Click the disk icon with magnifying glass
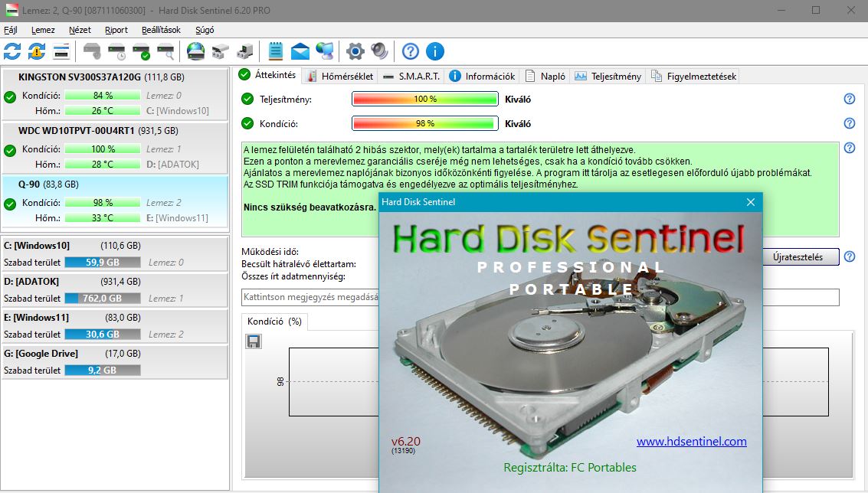868x493 pixels. [165, 51]
